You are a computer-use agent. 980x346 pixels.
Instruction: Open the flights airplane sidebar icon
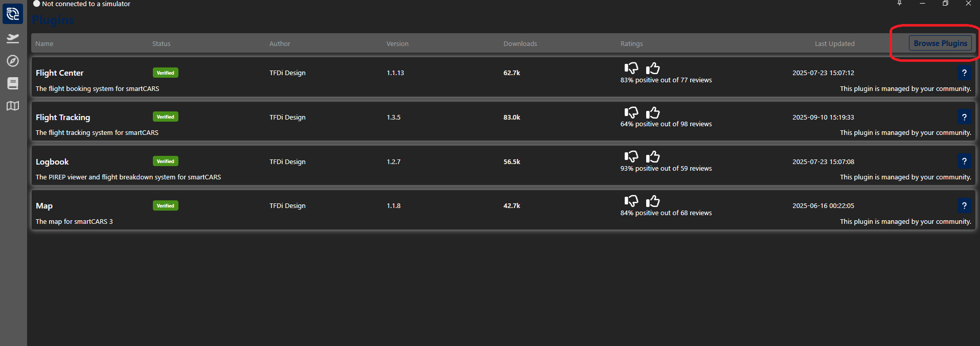point(13,38)
